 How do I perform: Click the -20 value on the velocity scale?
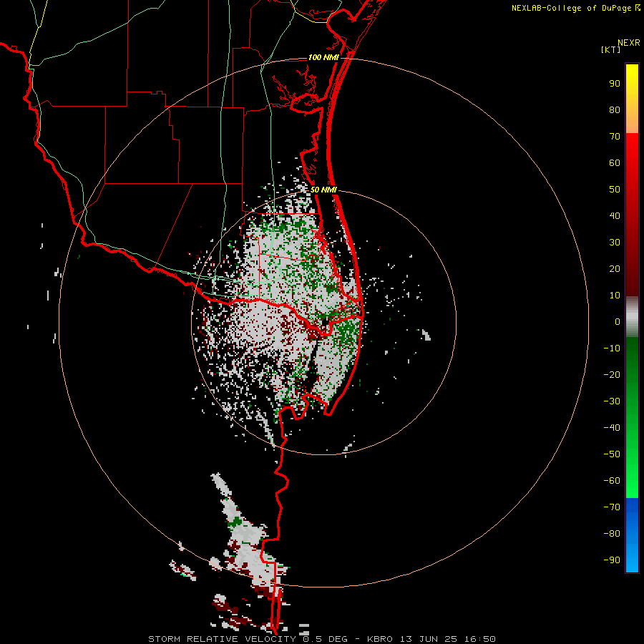612,374
